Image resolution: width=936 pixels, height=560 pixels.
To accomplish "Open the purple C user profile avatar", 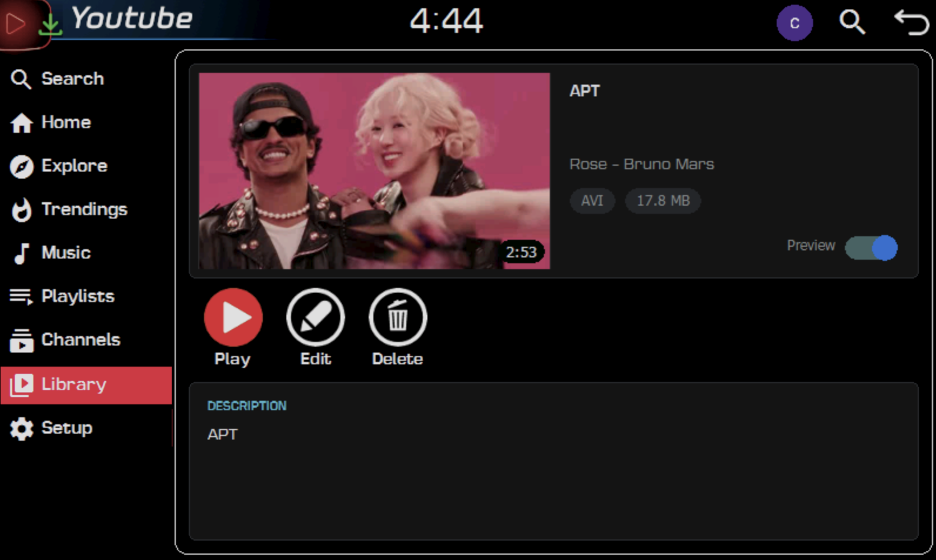I will [x=794, y=23].
